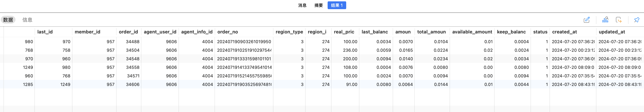
Task: Click the agent_info_id column header
Action: coord(197,32)
